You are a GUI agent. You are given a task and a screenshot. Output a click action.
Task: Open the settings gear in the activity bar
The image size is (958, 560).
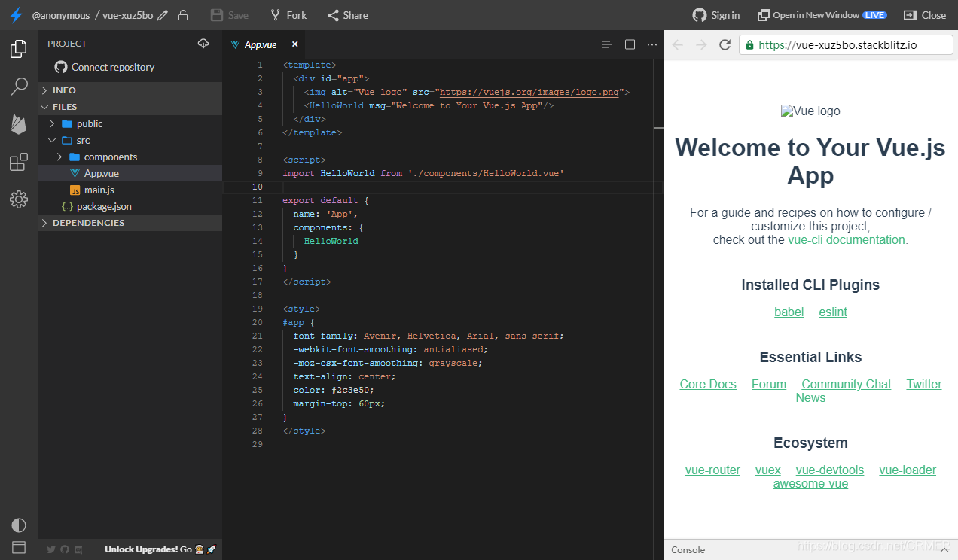click(19, 199)
